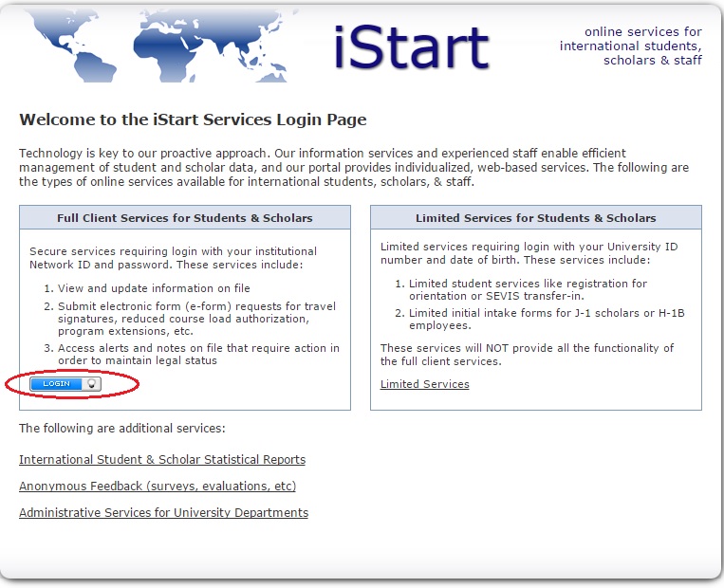
Task: Select the Full Client Services panel header
Action: tap(185, 218)
